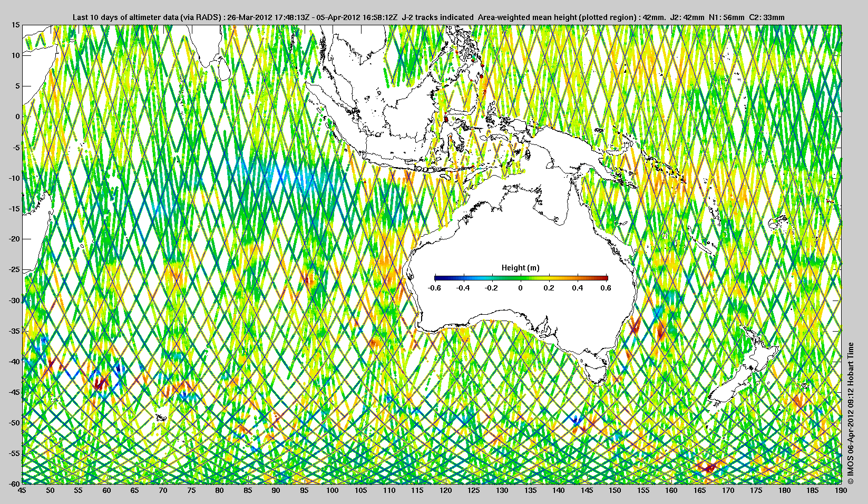Click the latitude -50 axis label
This screenshot has width=868, height=504.
click(x=14, y=422)
